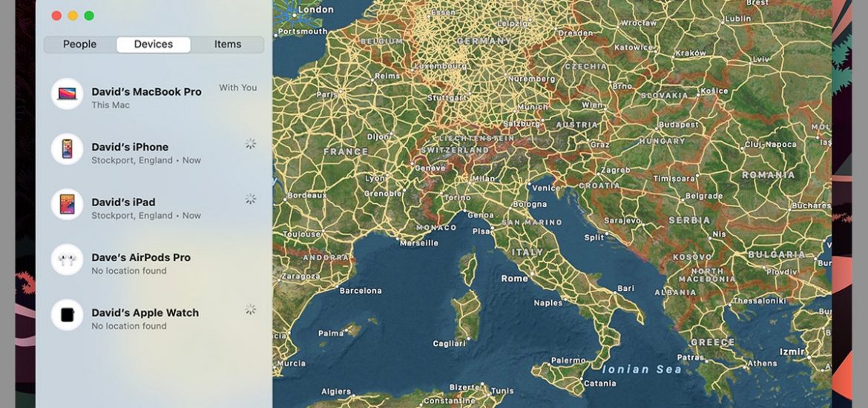This screenshot has width=868, height=408.
Task: Click the Ionian Sea label
Action: click(642, 369)
